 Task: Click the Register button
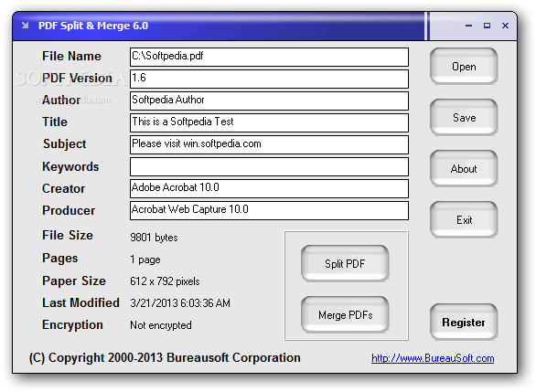(x=464, y=322)
